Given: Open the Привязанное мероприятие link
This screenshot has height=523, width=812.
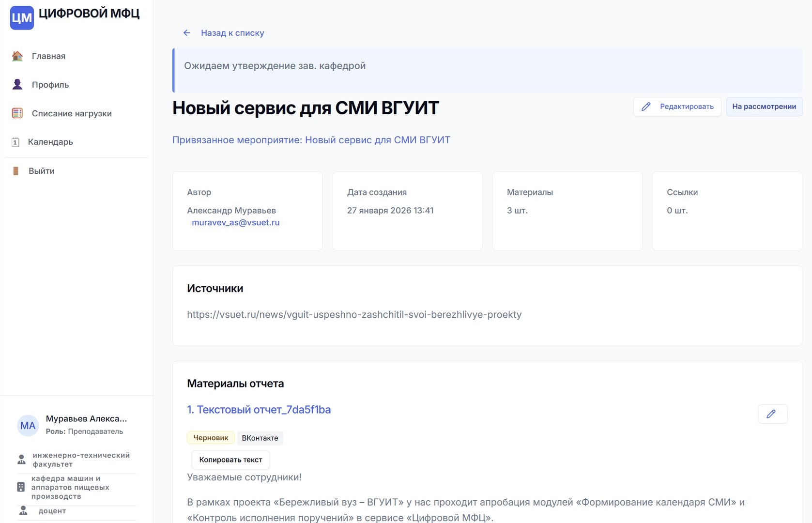Looking at the screenshot, I should tap(311, 140).
